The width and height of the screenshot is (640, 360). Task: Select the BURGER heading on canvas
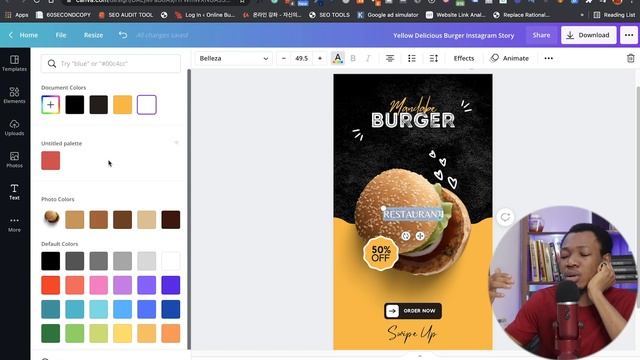pyautogui.click(x=413, y=120)
